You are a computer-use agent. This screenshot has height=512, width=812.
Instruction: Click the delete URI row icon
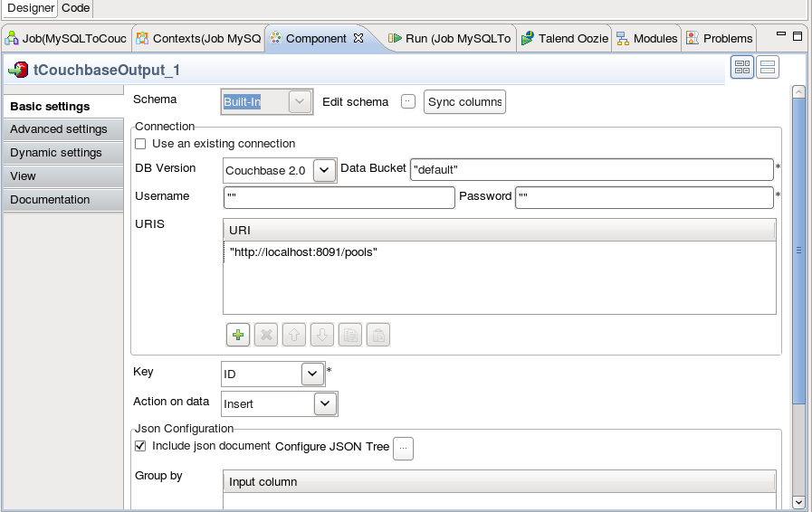tap(266, 335)
